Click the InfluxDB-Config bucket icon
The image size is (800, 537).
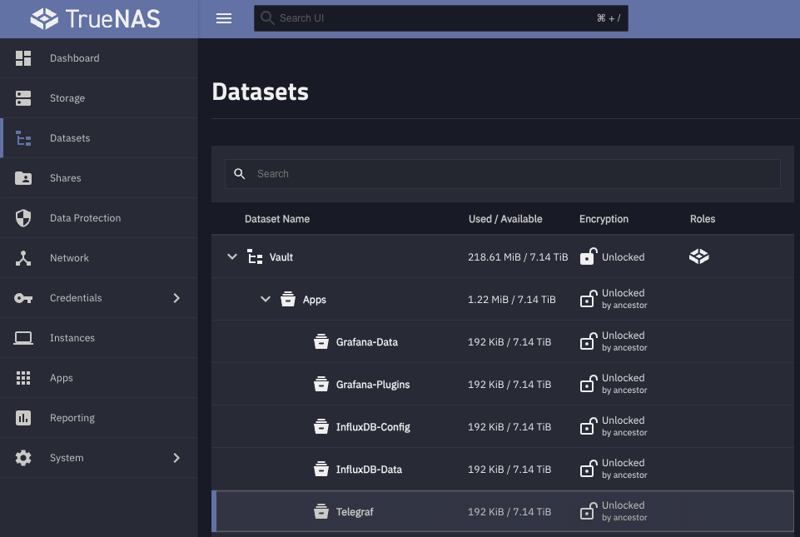321,426
